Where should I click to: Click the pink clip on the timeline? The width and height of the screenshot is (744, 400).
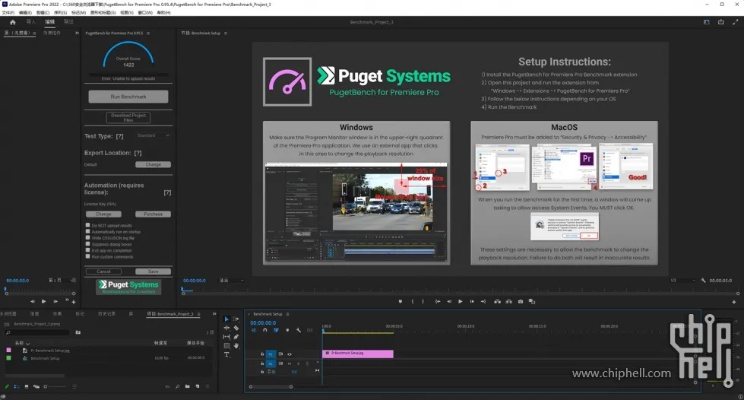click(358, 353)
